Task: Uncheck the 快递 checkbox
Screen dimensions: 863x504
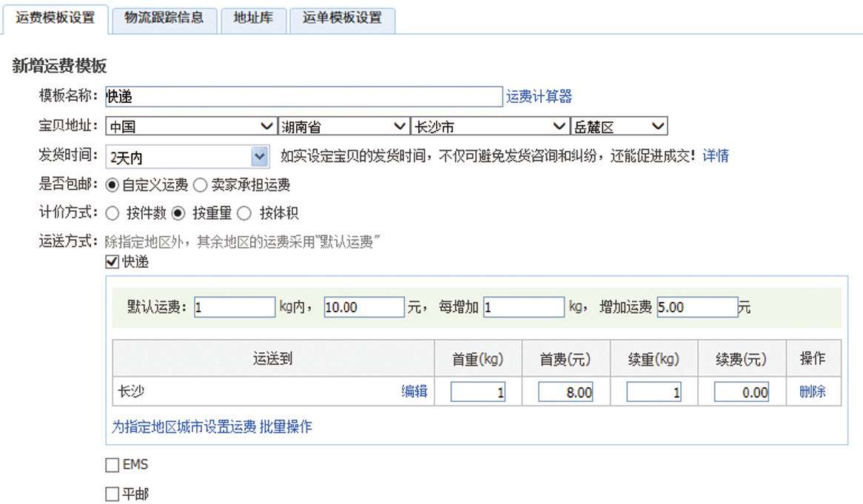Action: tap(112, 261)
